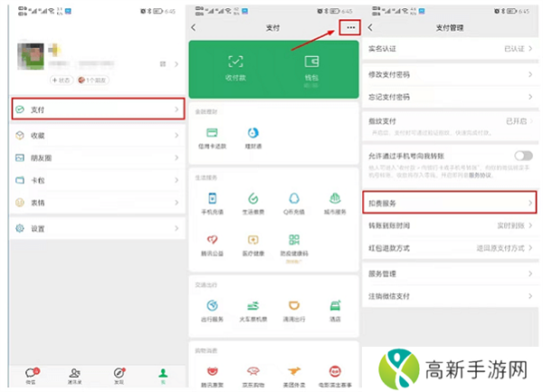Open the 滴滴出行 icon
The width and height of the screenshot is (543, 392).
coord(294,306)
